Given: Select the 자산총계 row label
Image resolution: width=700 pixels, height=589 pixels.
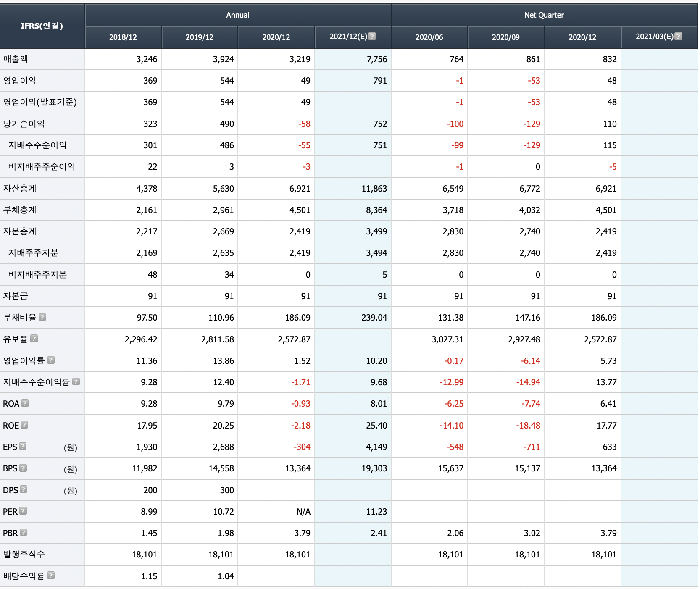Looking at the screenshot, I should tap(20, 189).
